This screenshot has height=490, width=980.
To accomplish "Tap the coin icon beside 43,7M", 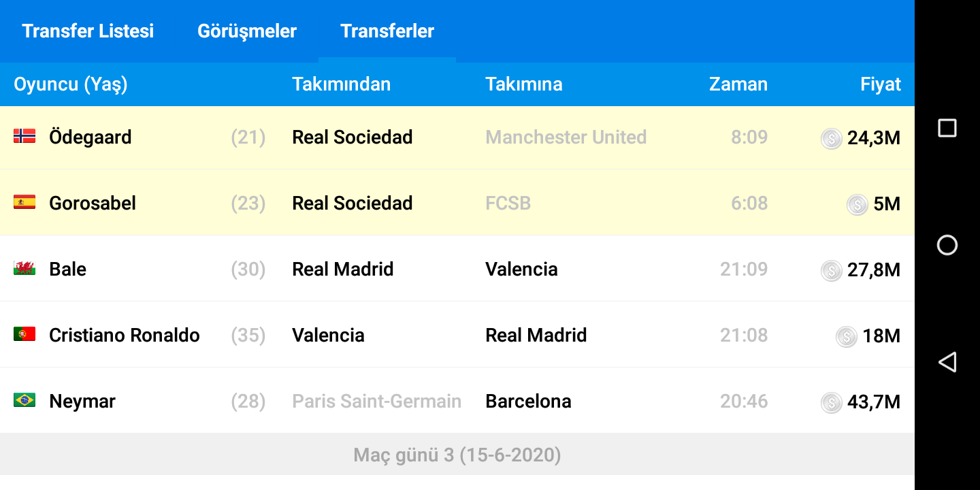I will click(x=831, y=402).
